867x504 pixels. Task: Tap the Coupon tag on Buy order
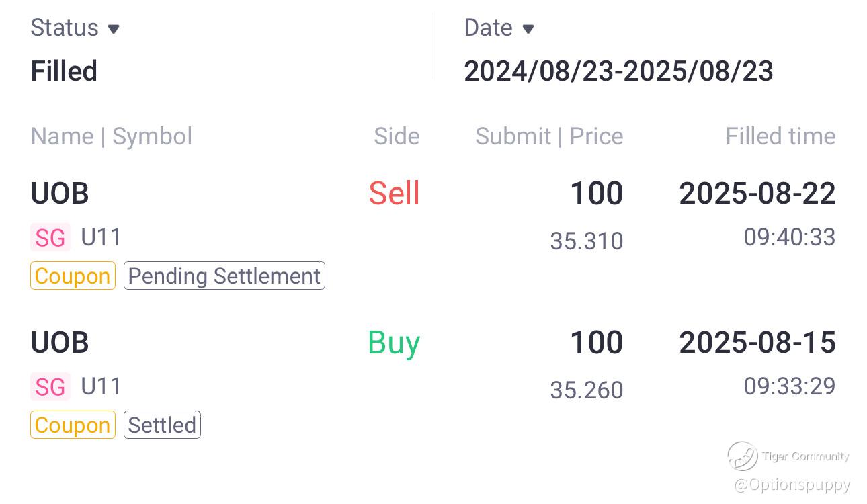(73, 425)
